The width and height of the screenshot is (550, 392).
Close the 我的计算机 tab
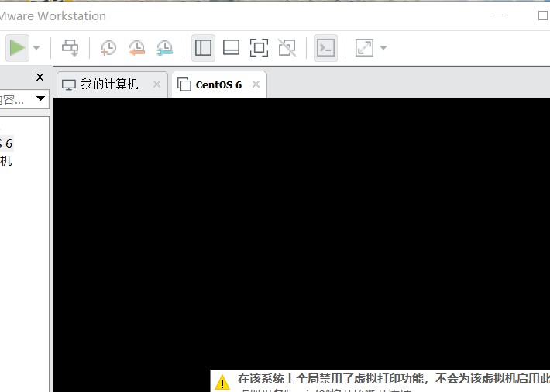click(156, 84)
